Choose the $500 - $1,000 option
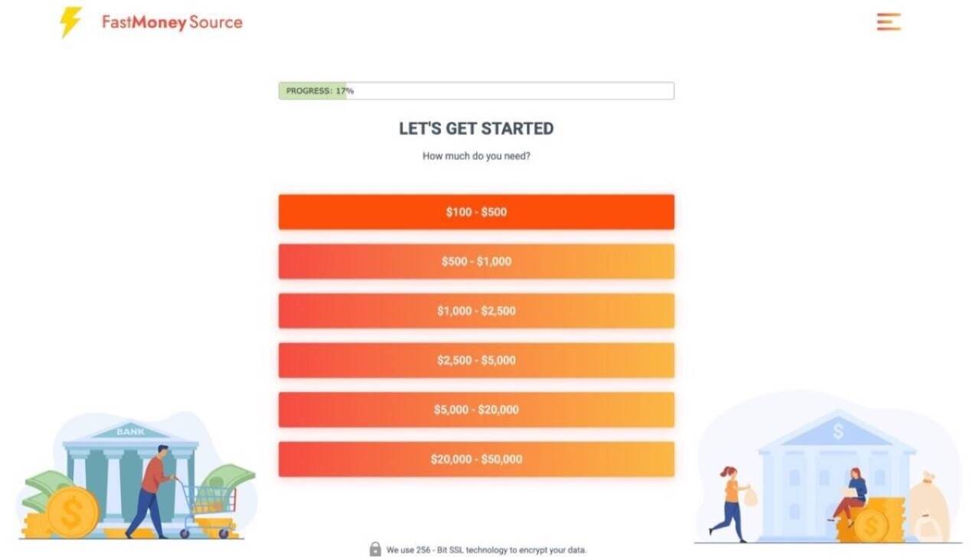 [476, 262]
